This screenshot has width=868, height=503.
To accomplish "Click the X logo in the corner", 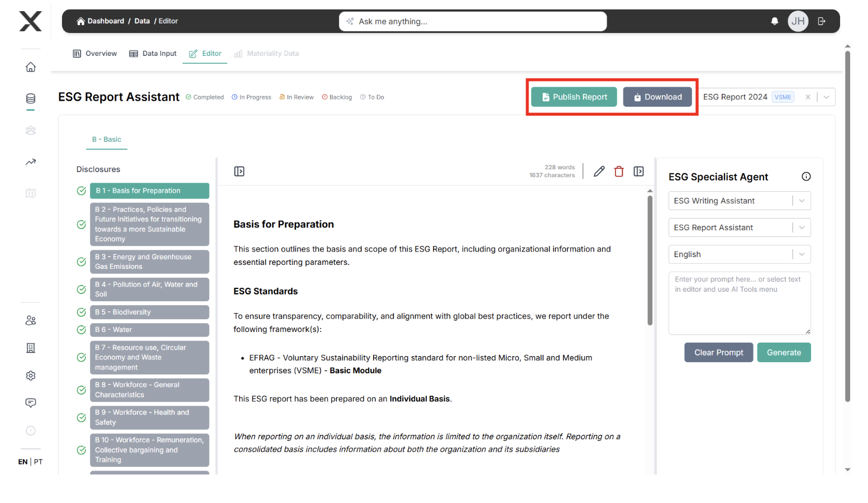I will pyautogui.click(x=31, y=21).
